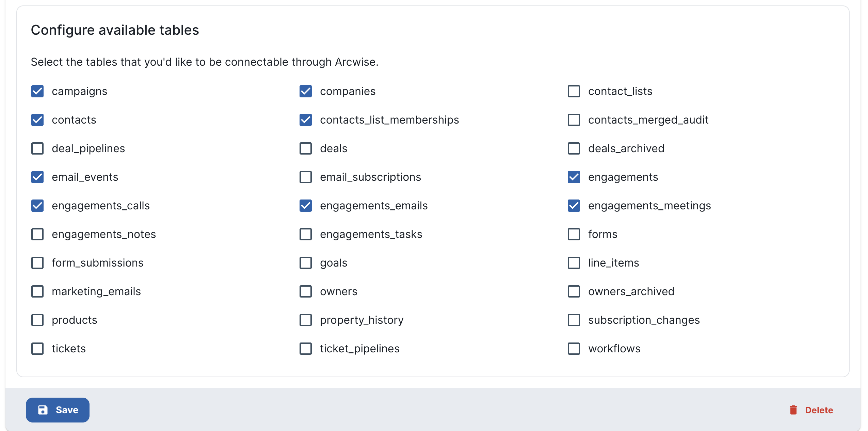The image size is (868, 431).
Task: Click the subscription_changes label text
Action: coord(644,320)
